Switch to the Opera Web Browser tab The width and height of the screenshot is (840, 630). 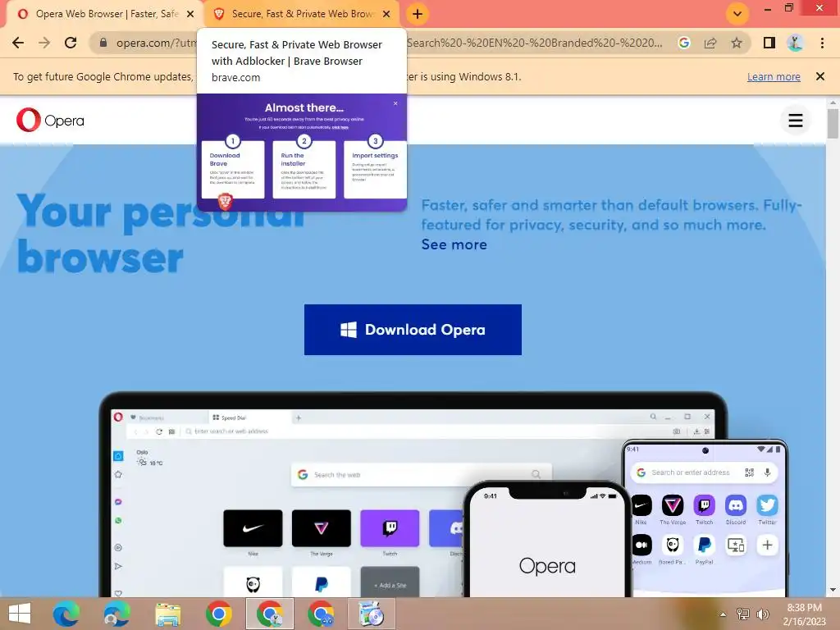[106, 14]
